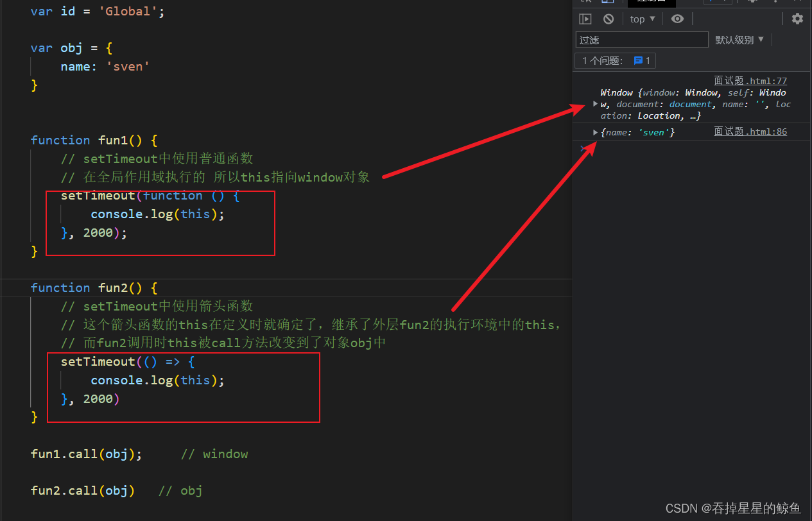Click the 'document' value in Window log

[691, 104]
